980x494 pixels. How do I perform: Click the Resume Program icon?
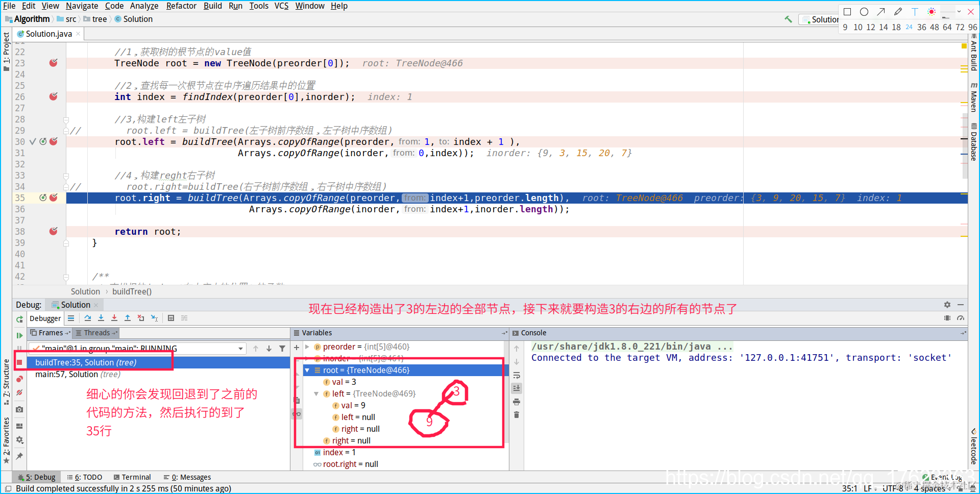click(x=19, y=335)
